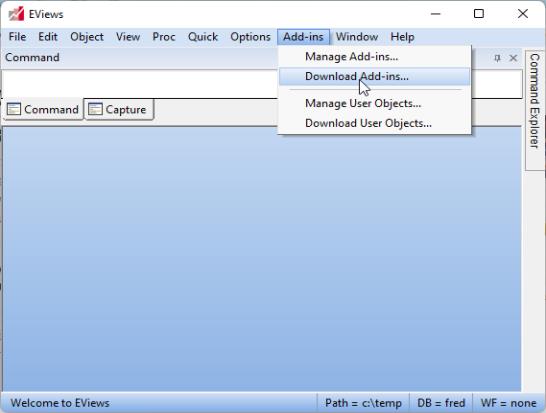Click the Path = c:\temp status field

coord(363,403)
